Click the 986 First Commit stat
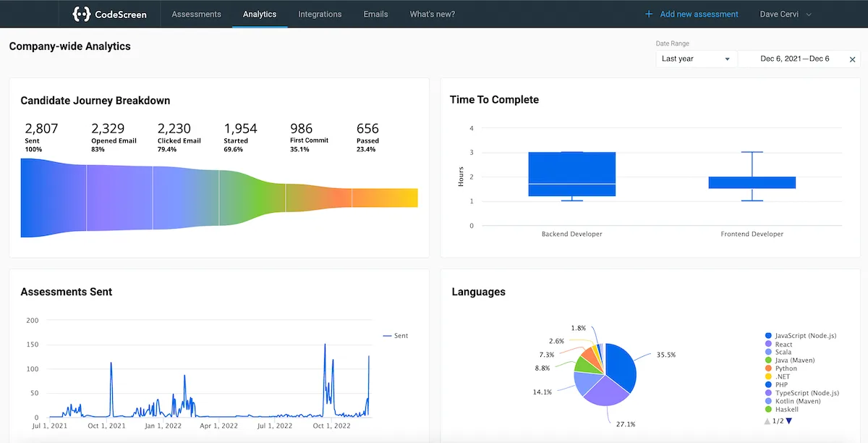Screen dimensions: 868x443 (309, 137)
